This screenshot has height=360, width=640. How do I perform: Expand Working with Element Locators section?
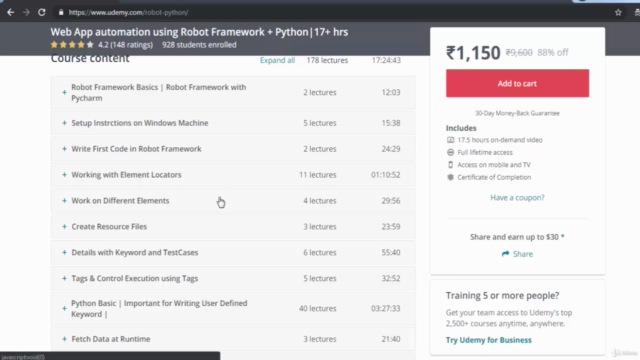pyautogui.click(x=233, y=175)
